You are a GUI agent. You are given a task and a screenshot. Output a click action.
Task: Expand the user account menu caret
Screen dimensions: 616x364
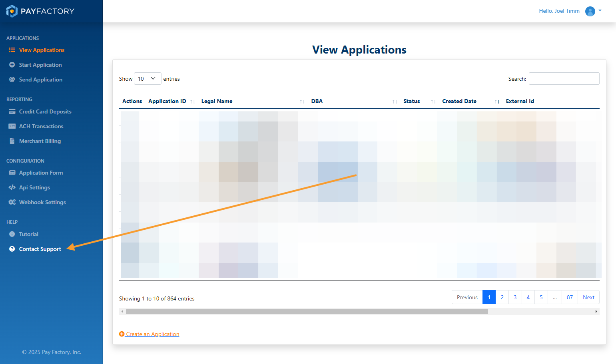pyautogui.click(x=600, y=11)
